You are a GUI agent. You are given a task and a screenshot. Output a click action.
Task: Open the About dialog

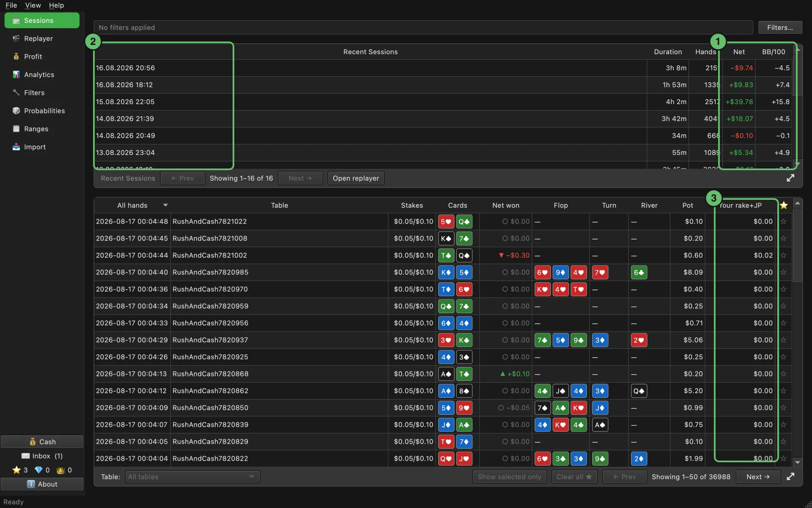click(42, 484)
